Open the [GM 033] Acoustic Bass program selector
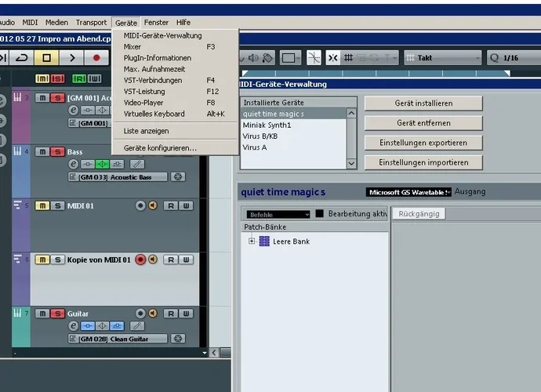Screen dimensions: 541x392 118,177
